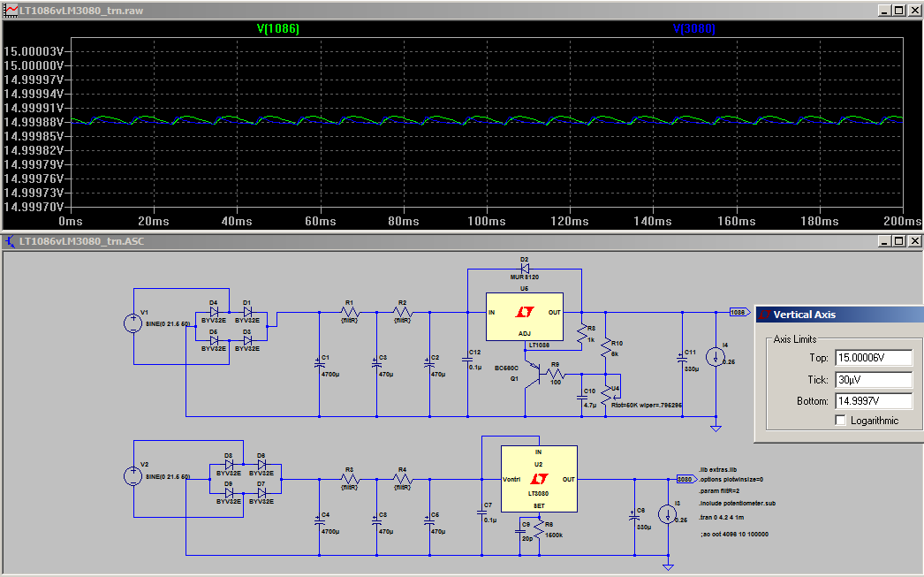Select capacitor C4 4700µ symbol
This screenshot has width=924, height=577.
pos(320,521)
